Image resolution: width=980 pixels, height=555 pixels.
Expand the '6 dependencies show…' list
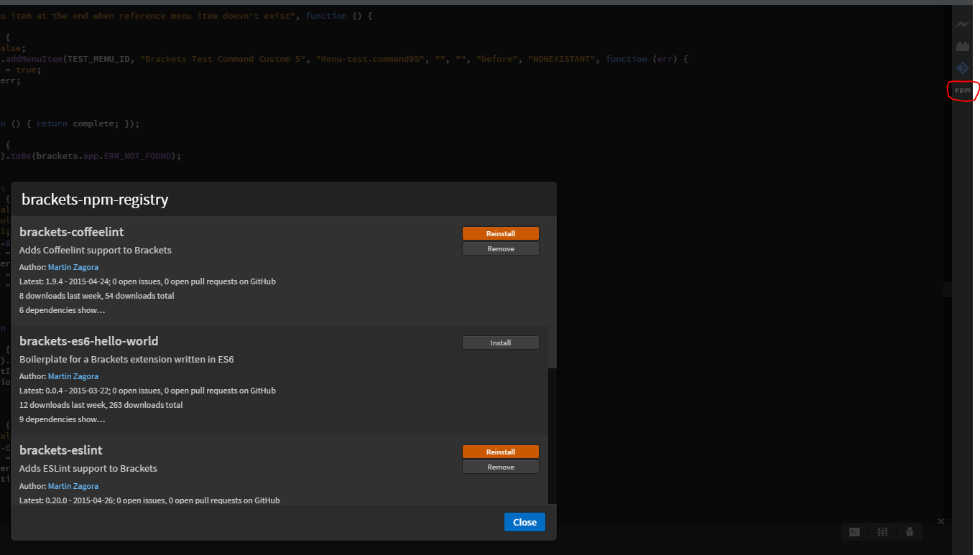tap(63, 310)
